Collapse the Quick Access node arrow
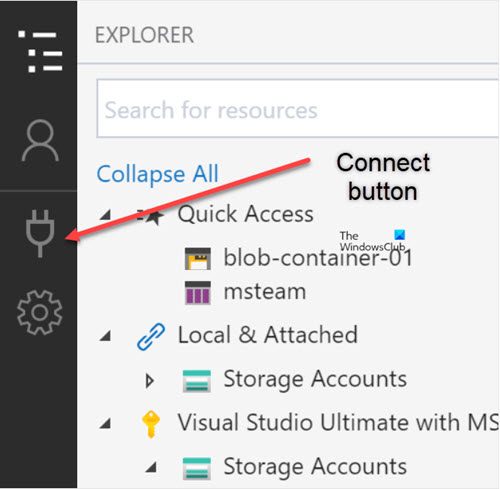 106,215
